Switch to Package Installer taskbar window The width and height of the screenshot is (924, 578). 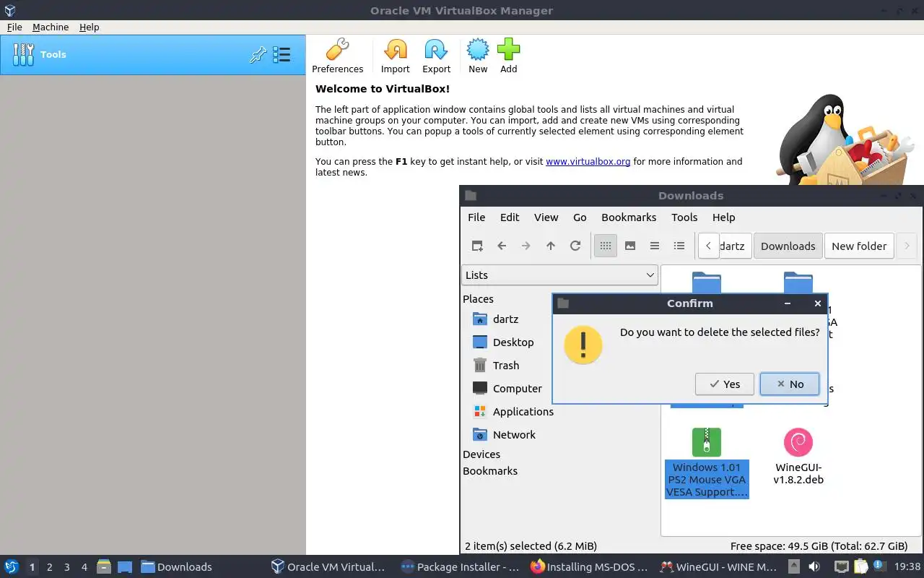pyautogui.click(x=460, y=567)
